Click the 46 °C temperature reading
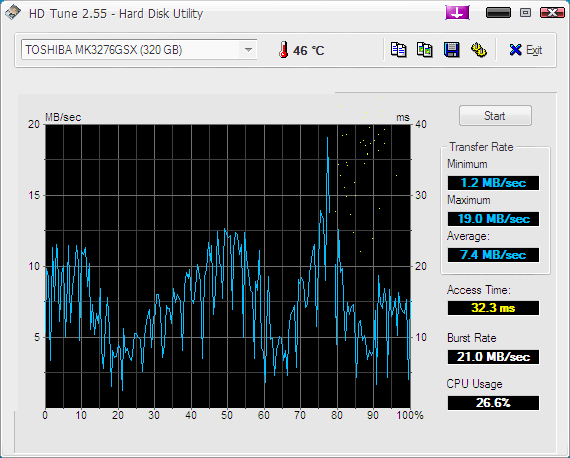 point(308,50)
